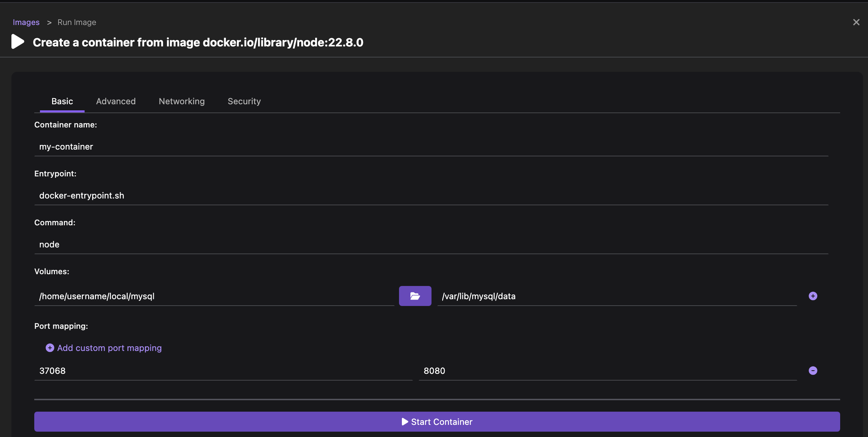868x437 pixels.
Task: Edit host volume path /home/username/local/mysql
Action: (214, 296)
